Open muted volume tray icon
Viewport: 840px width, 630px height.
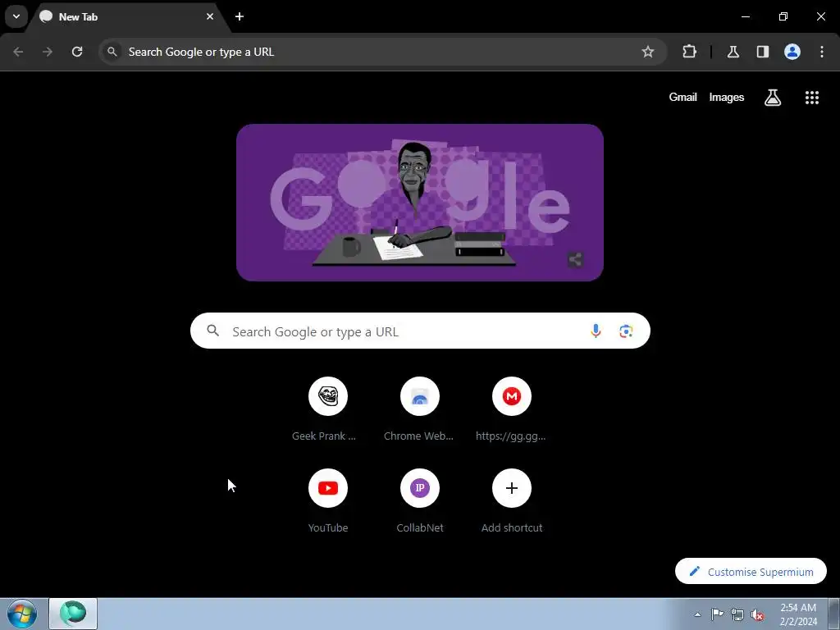click(757, 614)
